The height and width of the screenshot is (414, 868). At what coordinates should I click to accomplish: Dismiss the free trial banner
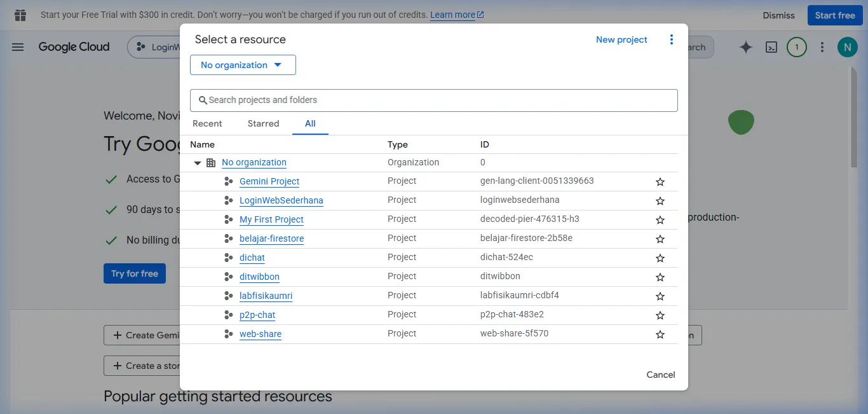[779, 15]
